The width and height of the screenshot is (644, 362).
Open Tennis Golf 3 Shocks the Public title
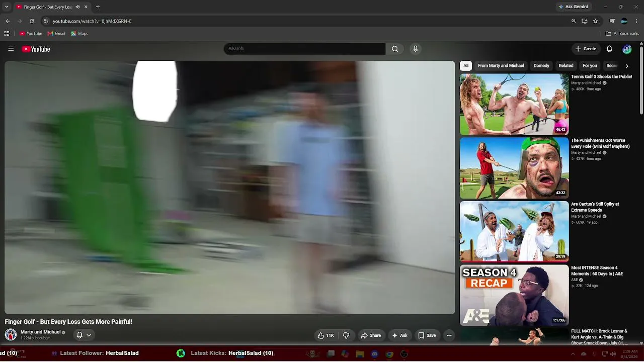601,77
